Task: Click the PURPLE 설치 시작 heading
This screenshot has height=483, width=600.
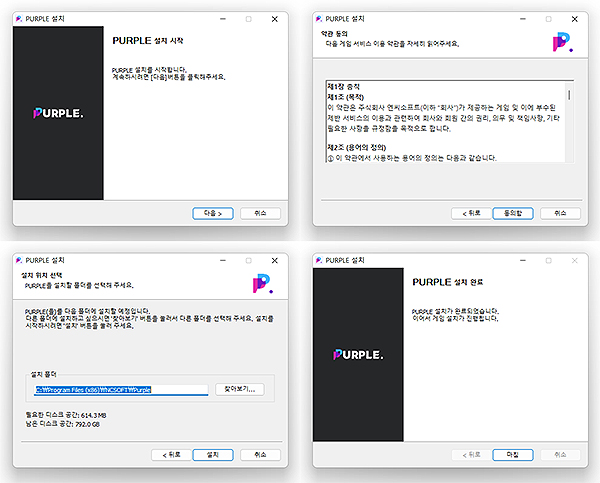Action: [x=148, y=41]
